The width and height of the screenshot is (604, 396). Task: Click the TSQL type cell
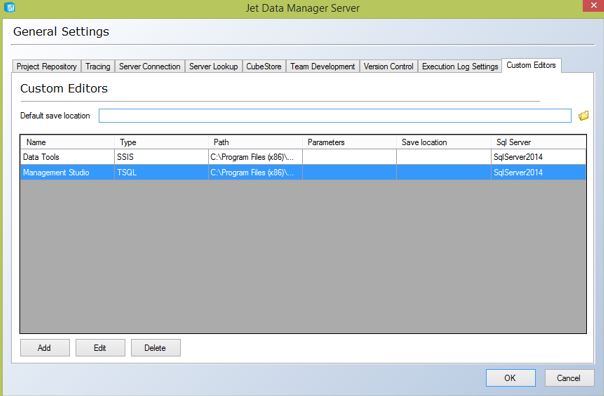pyautogui.click(x=161, y=172)
